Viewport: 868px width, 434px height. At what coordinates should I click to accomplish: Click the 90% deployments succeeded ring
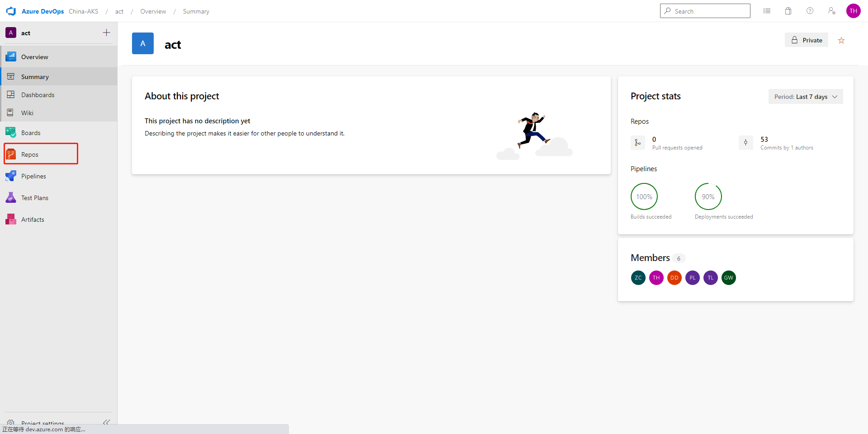708,196
